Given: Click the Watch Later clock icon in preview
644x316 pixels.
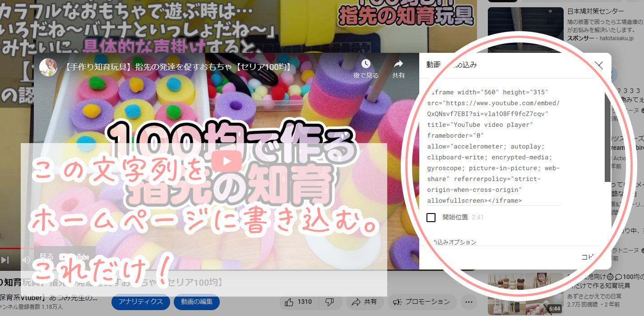Looking at the screenshot, I should pos(366,64).
